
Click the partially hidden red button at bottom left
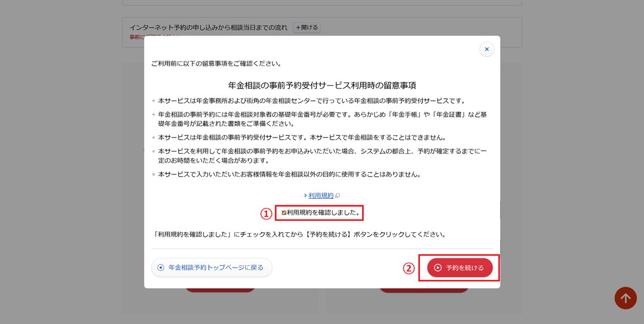(220, 290)
